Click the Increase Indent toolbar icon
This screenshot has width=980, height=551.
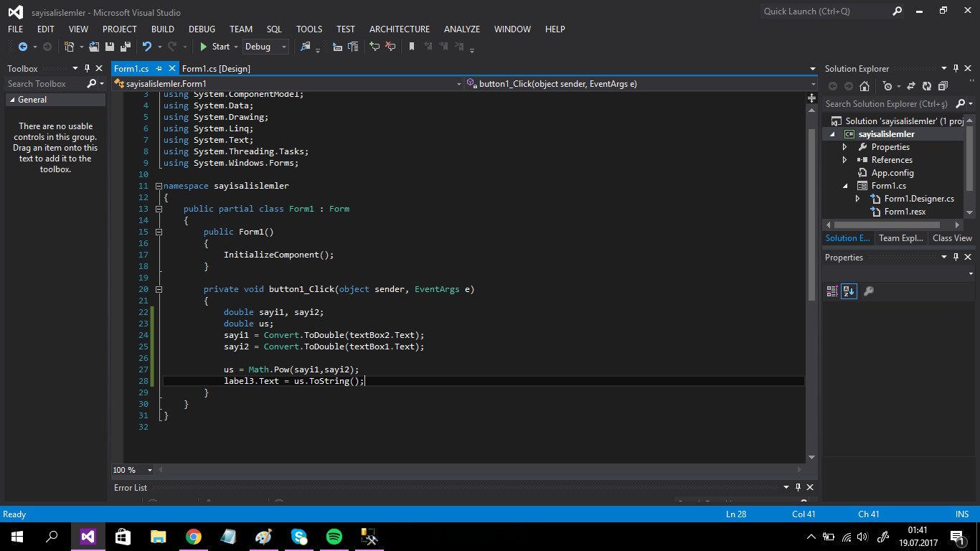pyautogui.click(x=353, y=47)
